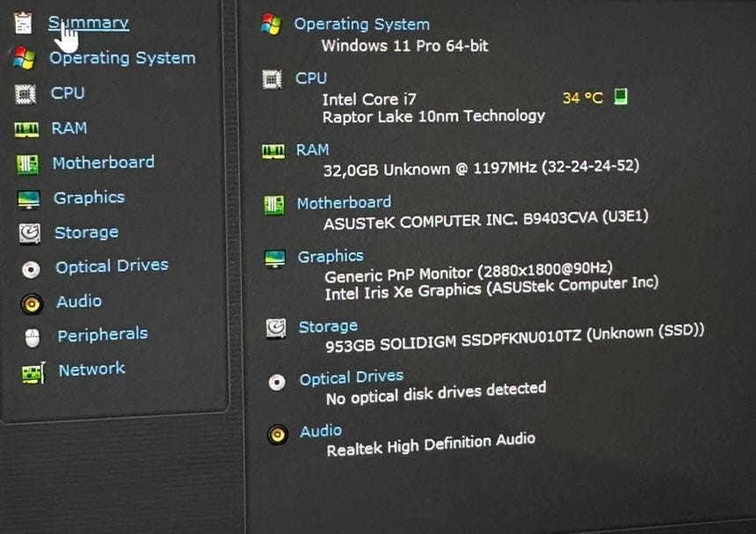
Task: Open the Summary sidebar entry
Action: (x=89, y=23)
